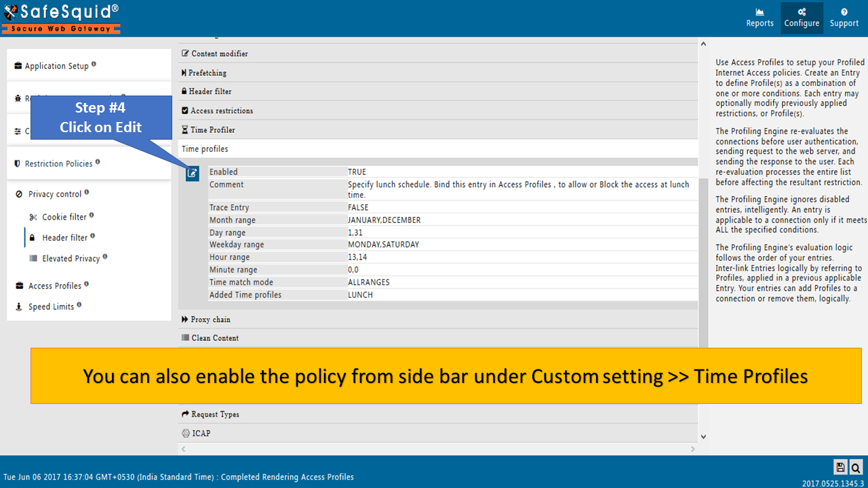Click the Enabled value TRUE
This screenshot has width=868, height=488.
pos(357,172)
